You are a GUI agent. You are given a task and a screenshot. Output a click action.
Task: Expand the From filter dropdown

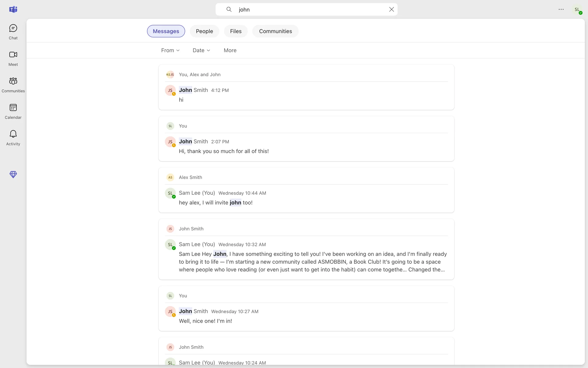click(170, 50)
